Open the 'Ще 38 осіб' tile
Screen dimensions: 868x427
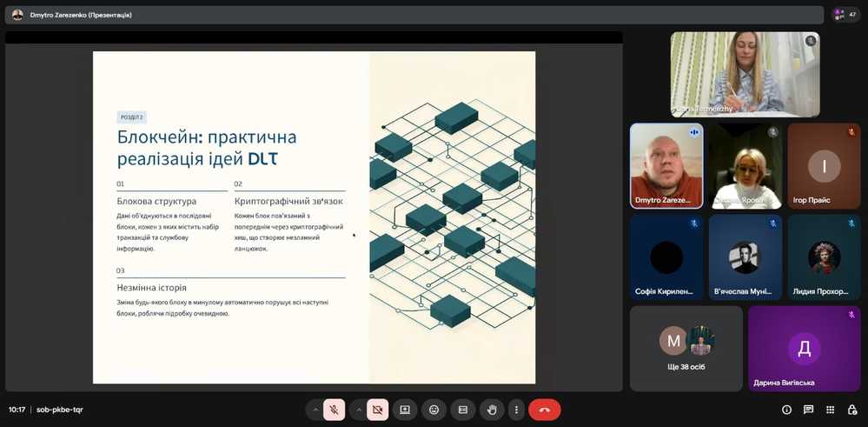[686, 348]
